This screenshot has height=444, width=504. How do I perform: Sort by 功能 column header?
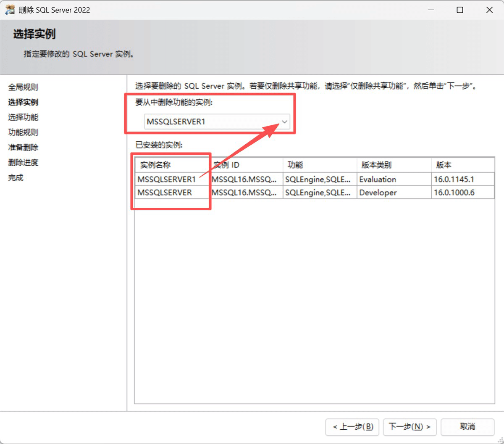pyautogui.click(x=320, y=165)
